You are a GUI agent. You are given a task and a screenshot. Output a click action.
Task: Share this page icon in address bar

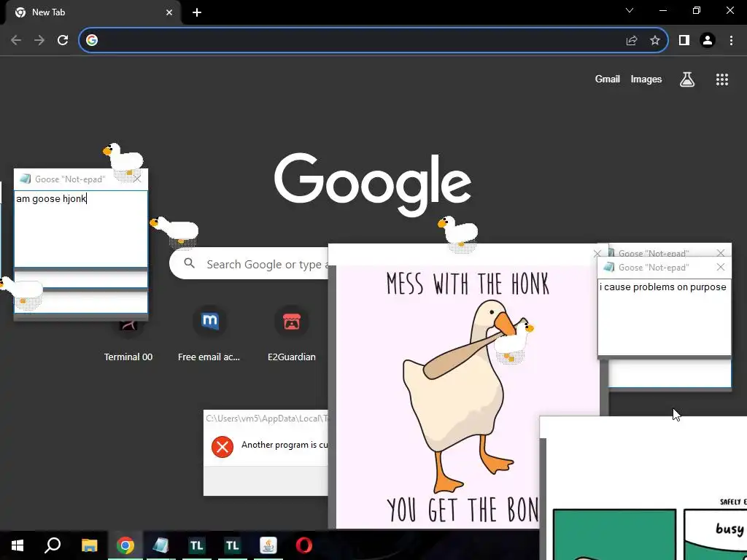tap(632, 41)
